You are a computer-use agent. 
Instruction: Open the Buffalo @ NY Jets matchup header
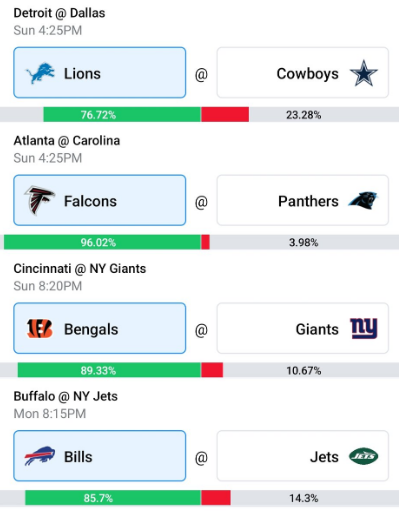click(66, 396)
